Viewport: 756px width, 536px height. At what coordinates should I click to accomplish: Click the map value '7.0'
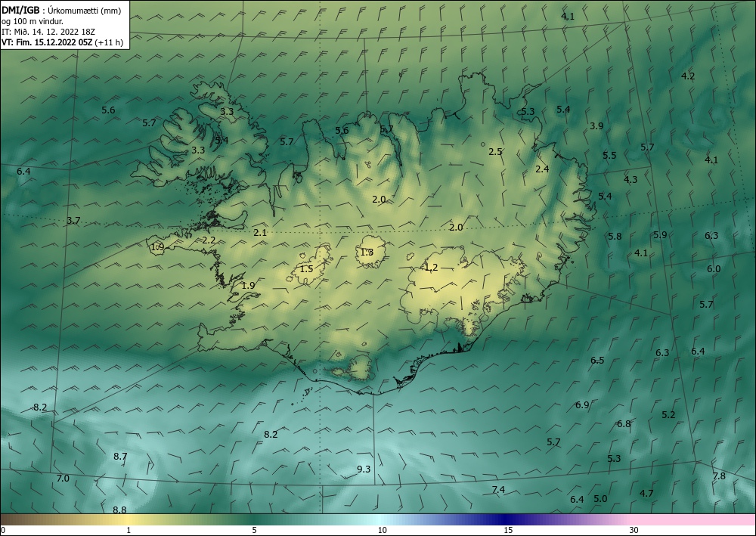64,478
